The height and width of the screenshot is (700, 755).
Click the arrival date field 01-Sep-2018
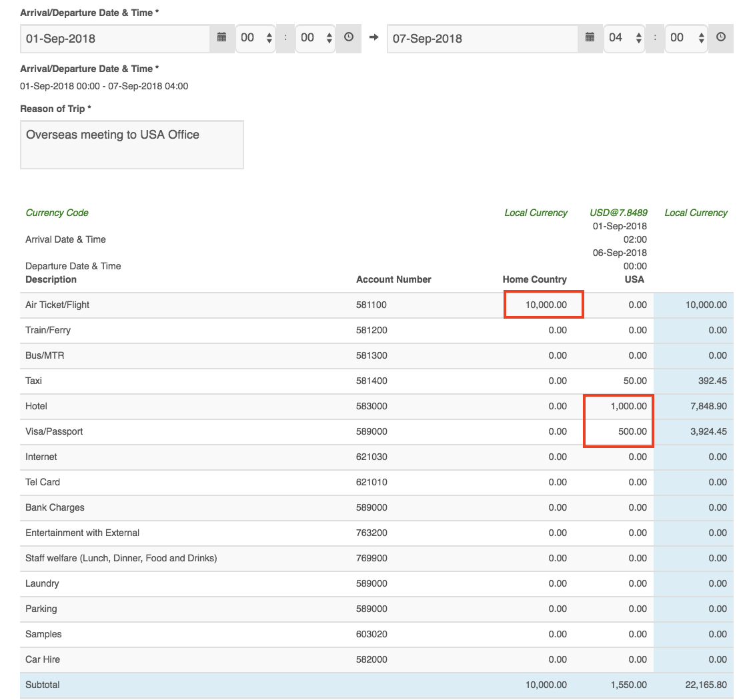(x=115, y=38)
